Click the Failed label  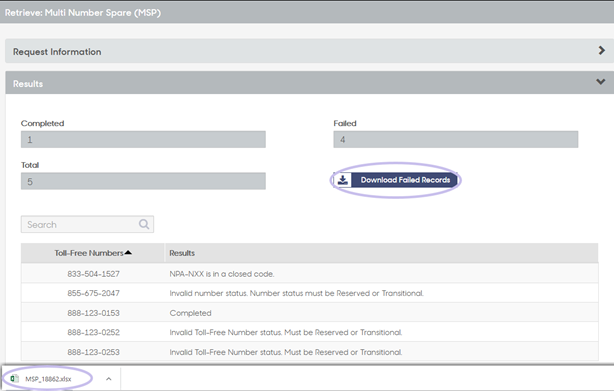[x=345, y=123]
